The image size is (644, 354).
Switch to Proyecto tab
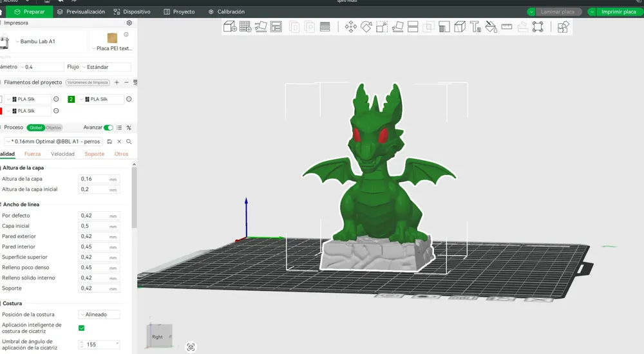[179, 12]
